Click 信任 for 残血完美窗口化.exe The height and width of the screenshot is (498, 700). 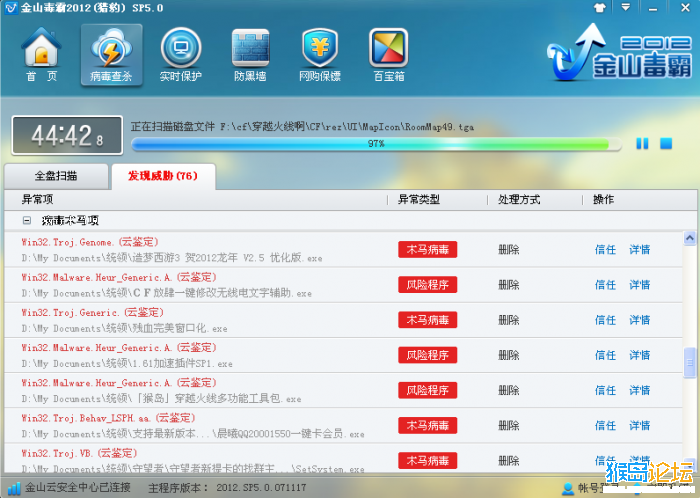point(605,320)
